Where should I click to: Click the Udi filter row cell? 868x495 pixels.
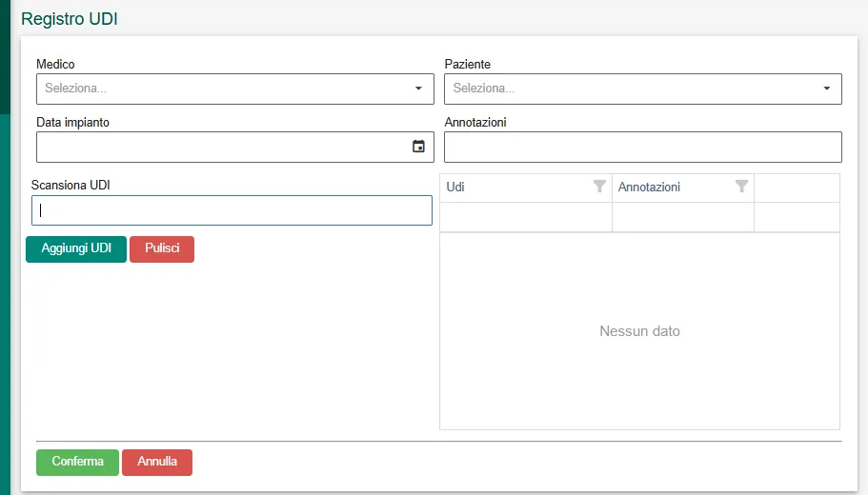pos(526,217)
